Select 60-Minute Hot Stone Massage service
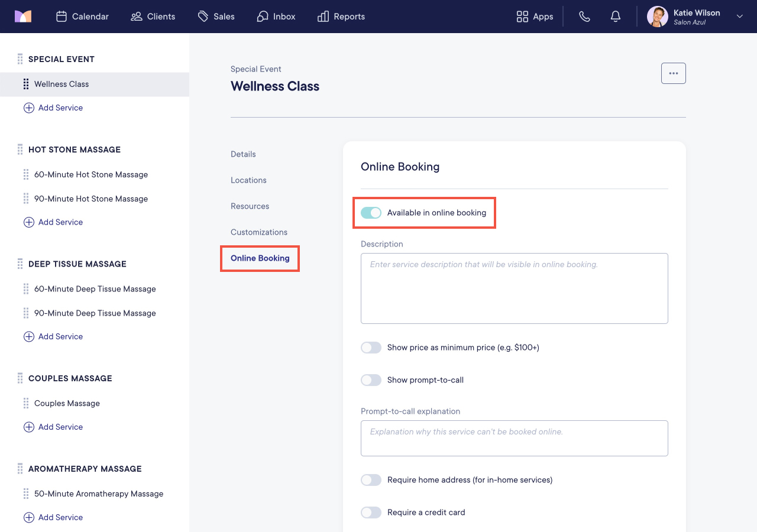Image resolution: width=757 pixels, height=532 pixels. [x=91, y=174]
